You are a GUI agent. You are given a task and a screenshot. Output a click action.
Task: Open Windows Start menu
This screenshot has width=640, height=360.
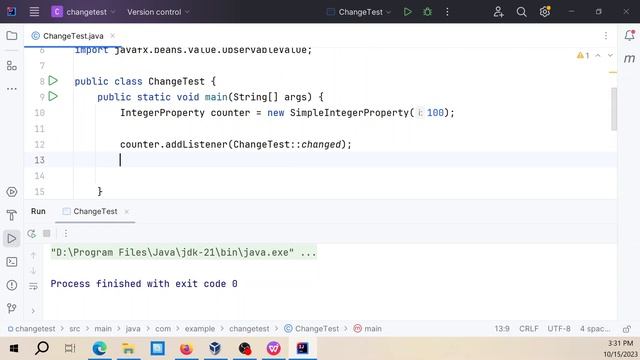click(13, 349)
